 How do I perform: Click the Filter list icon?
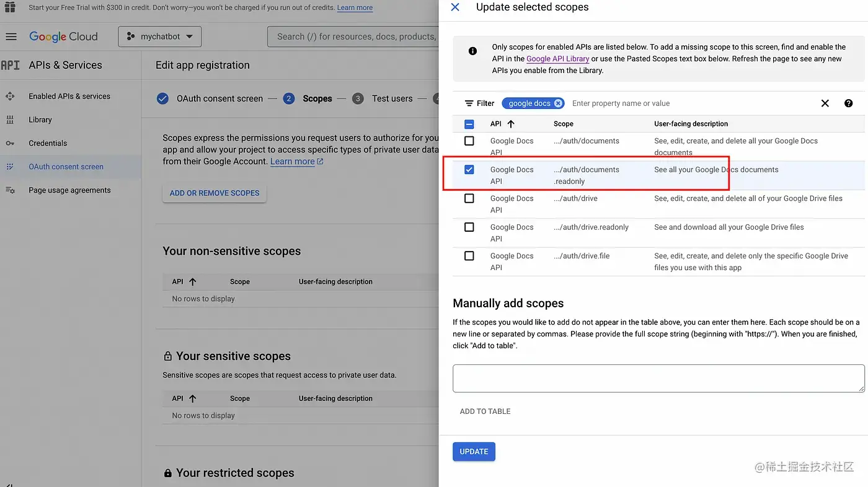pos(469,103)
